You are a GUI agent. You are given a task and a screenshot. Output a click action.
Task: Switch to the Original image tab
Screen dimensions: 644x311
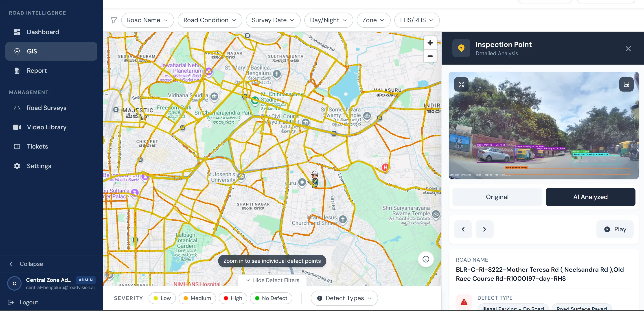497,197
